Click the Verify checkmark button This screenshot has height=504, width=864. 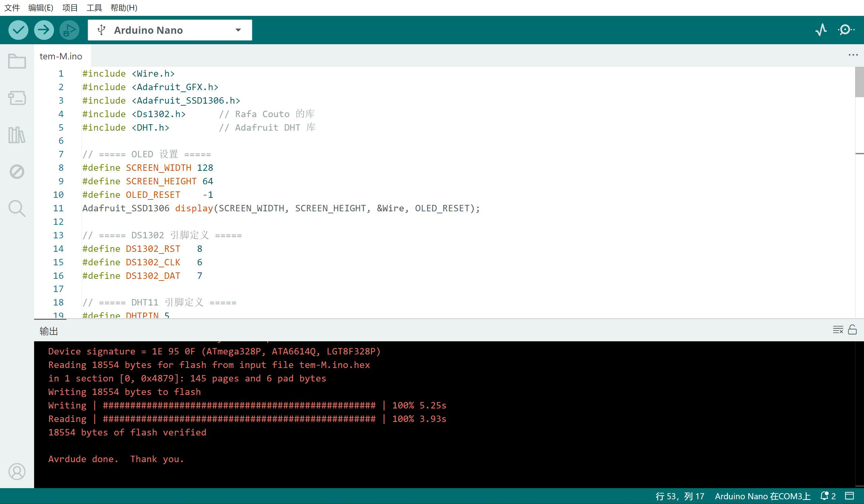tap(18, 30)
